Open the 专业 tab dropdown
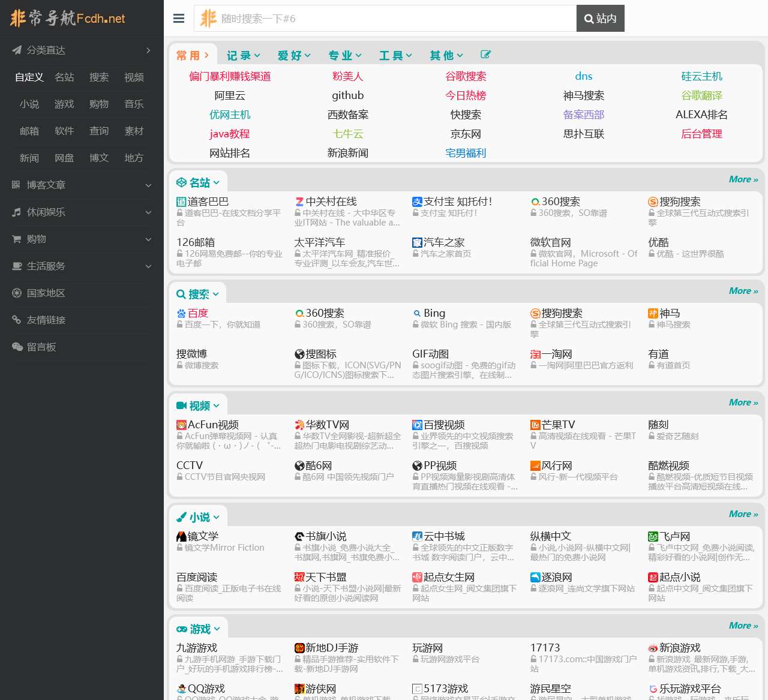Screen dimensions: 768x700 (345, 55)
